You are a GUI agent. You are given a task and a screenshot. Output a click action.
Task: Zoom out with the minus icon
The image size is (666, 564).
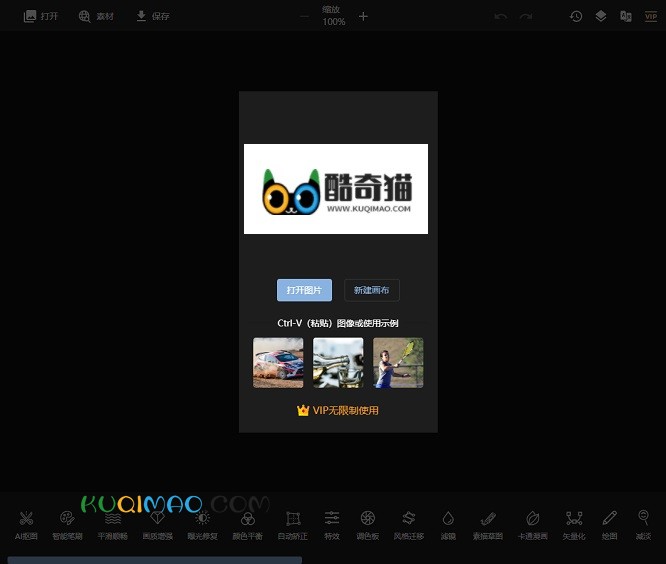pyautogui.click(x=305, y=17)
